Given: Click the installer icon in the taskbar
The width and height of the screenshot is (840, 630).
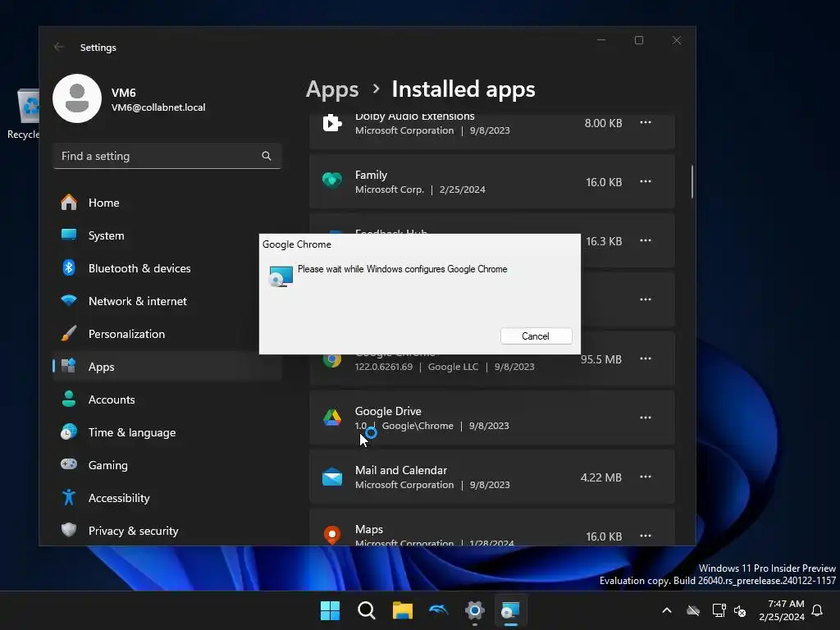Looking at the screenshot, I should pos(510,610).
